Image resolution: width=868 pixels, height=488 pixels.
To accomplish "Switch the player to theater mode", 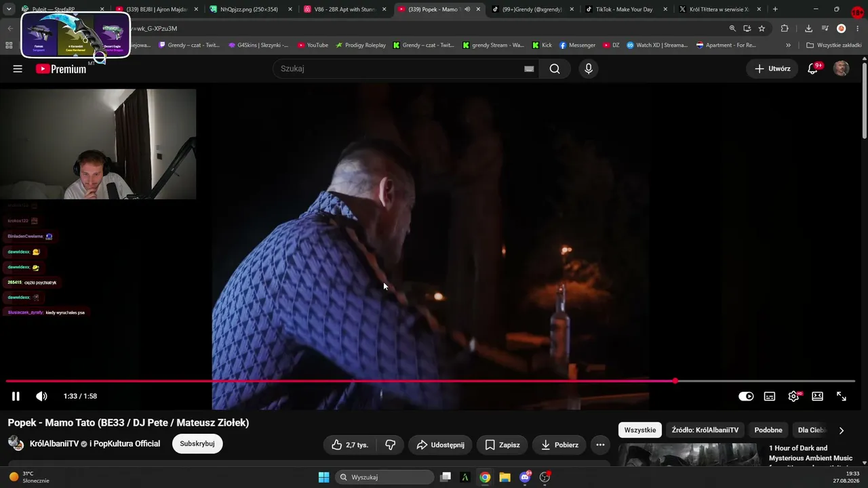I will click(818, 396).
